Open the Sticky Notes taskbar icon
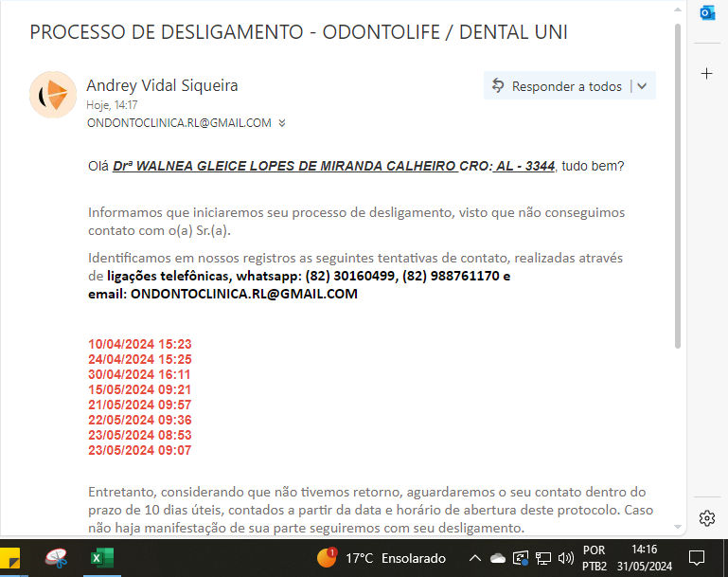This screenshot has height=577, width=728. point(10,558)
